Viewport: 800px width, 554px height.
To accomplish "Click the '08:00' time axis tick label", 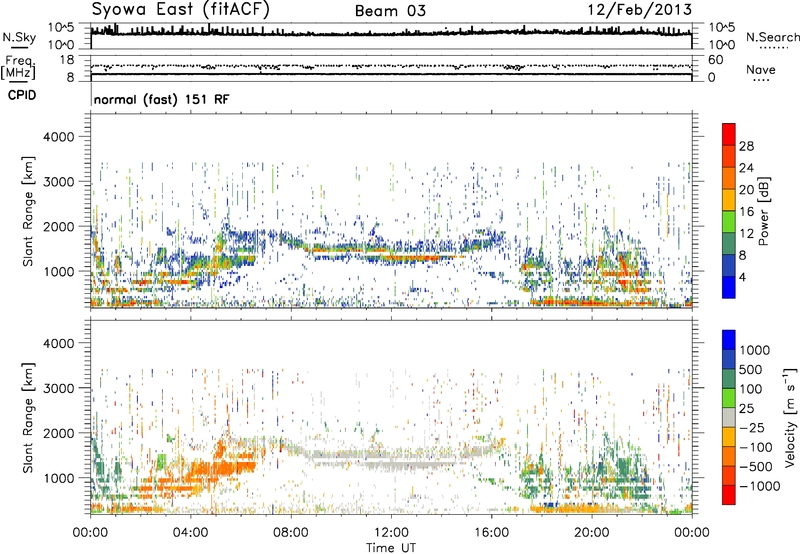I will [290, 533].
